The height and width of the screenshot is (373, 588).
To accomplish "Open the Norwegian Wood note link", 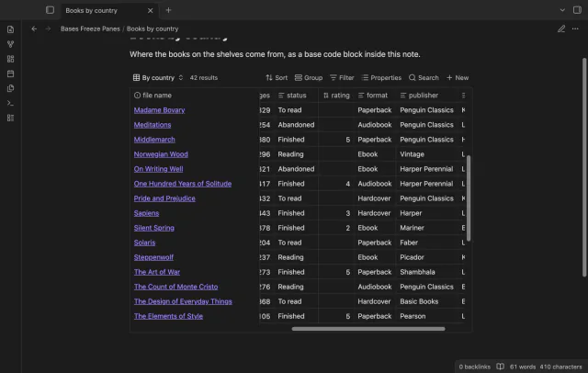I will [161, 154].
